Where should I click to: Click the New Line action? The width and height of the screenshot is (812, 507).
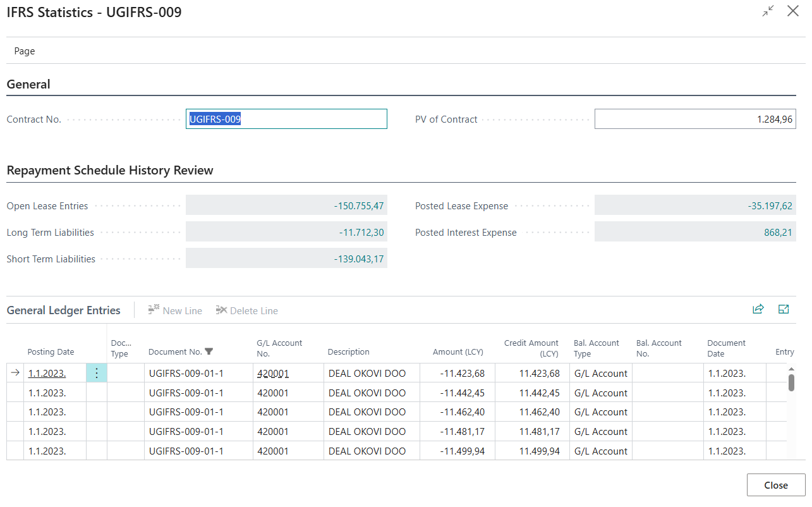(175, 310)
